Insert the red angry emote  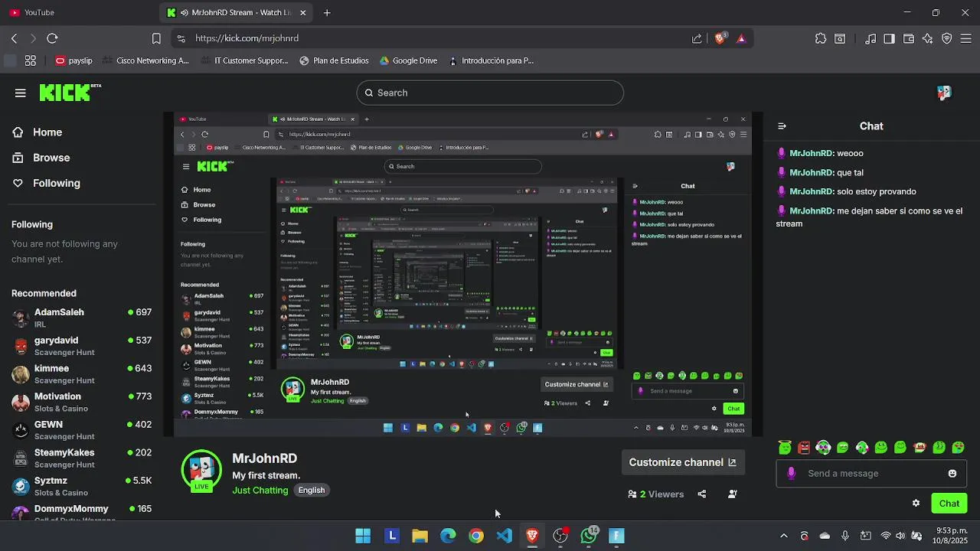(803, 448)
